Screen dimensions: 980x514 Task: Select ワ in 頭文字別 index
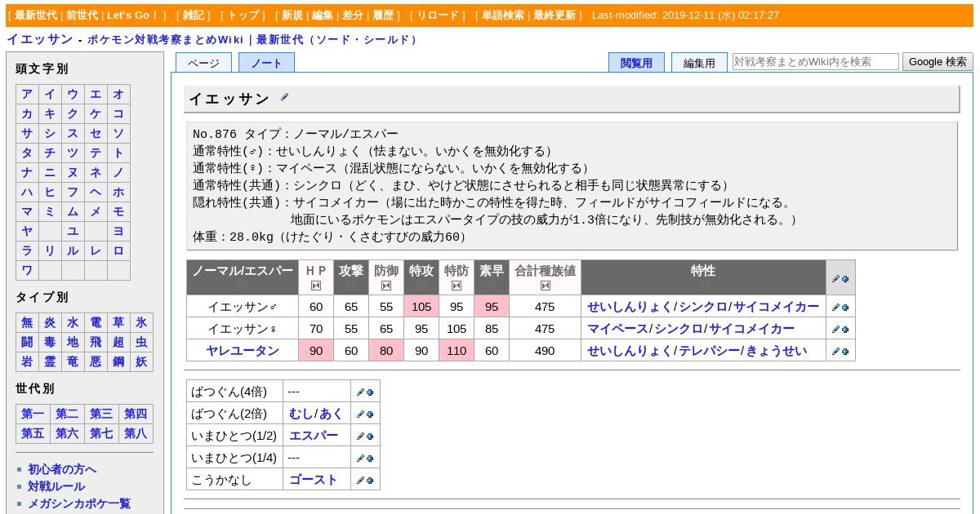click(27, 270)
